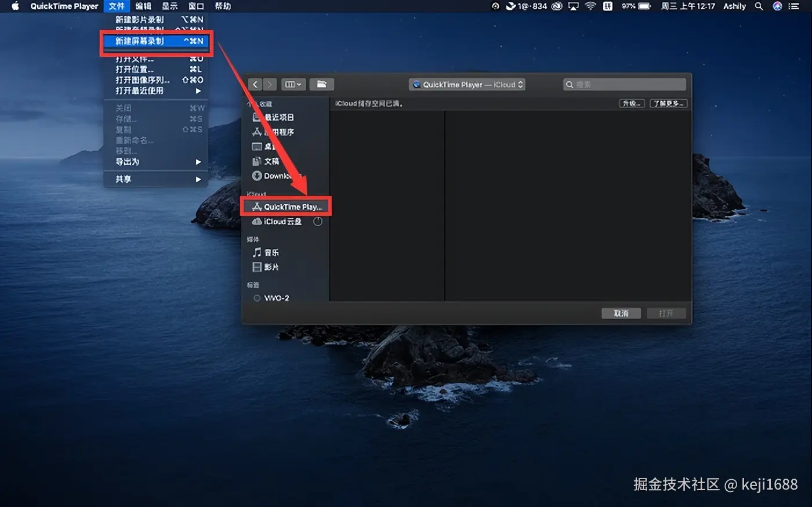Image resolution: width=812 pixels, height=507 pixels.
Task: Select the VWO-2 tag in sidebar
Action: pos(271,298)
